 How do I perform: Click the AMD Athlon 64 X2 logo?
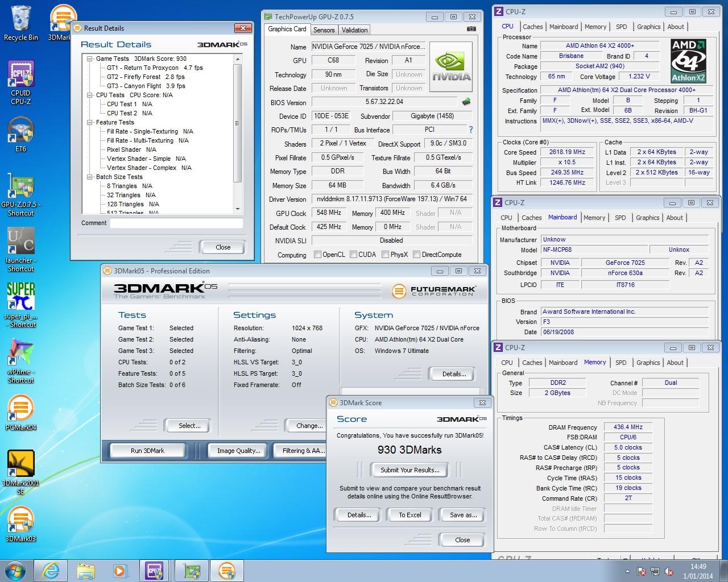[688, 61]
